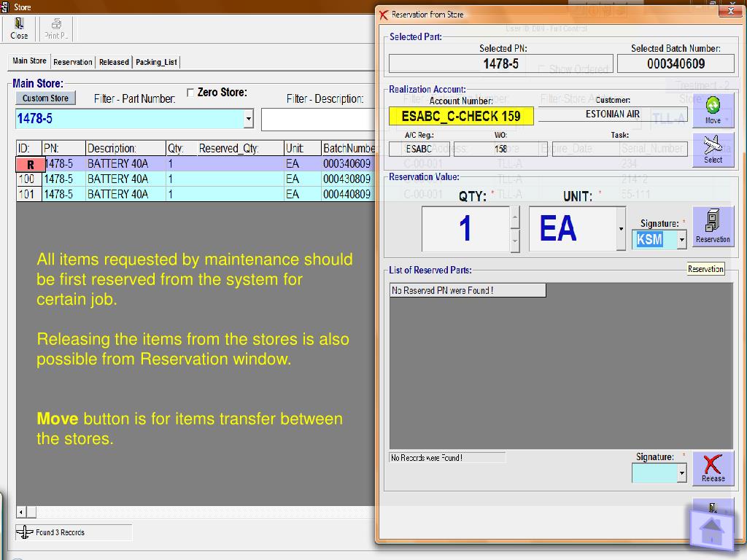
Task: Click the QTY value field
Action: click(x=465, y=228)
